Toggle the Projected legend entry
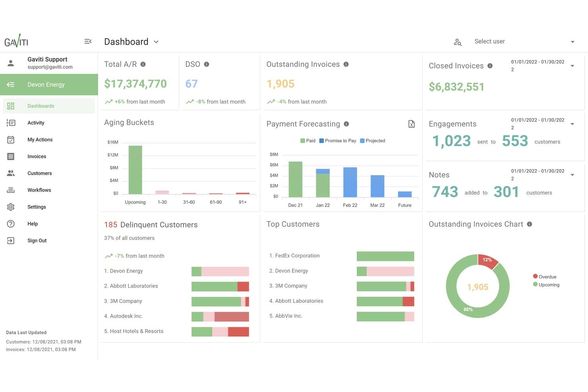588x392 pixels. click(x=372, y=141)
